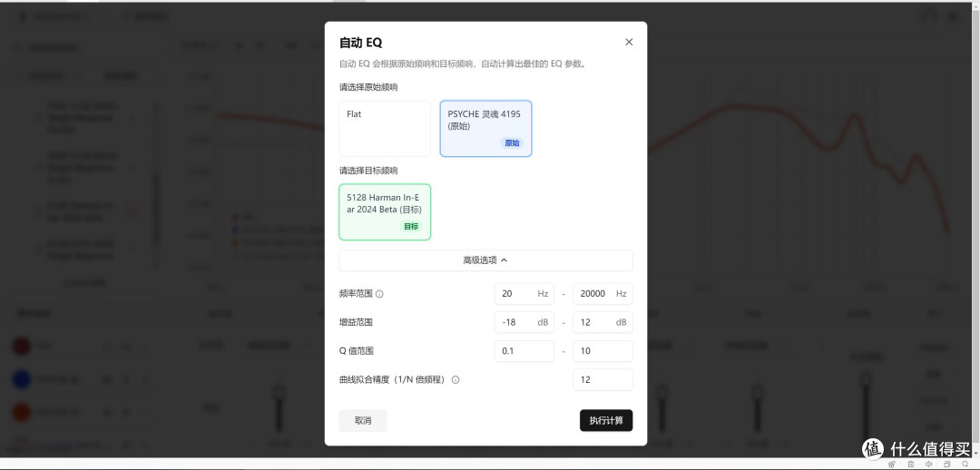Click the Q 值范围 label
The width and height of the screenshot is (980, 470).
click(357, 351)
